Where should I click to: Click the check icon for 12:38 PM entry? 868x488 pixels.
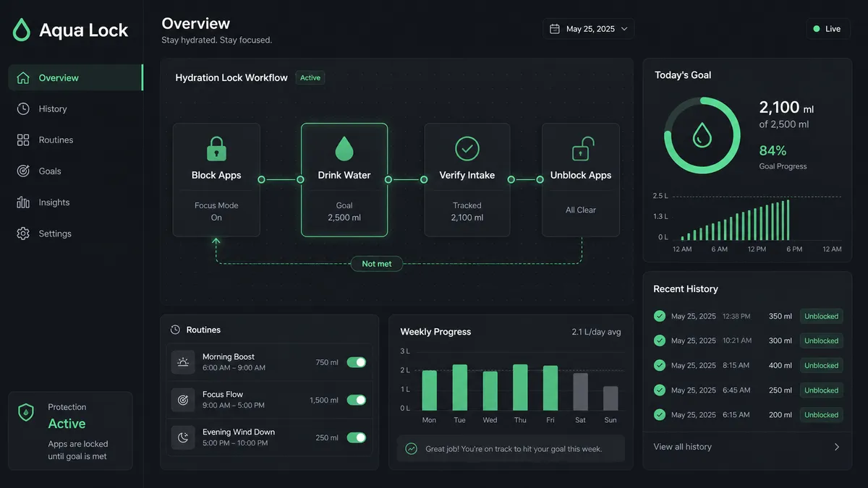[x=660, y=316]
